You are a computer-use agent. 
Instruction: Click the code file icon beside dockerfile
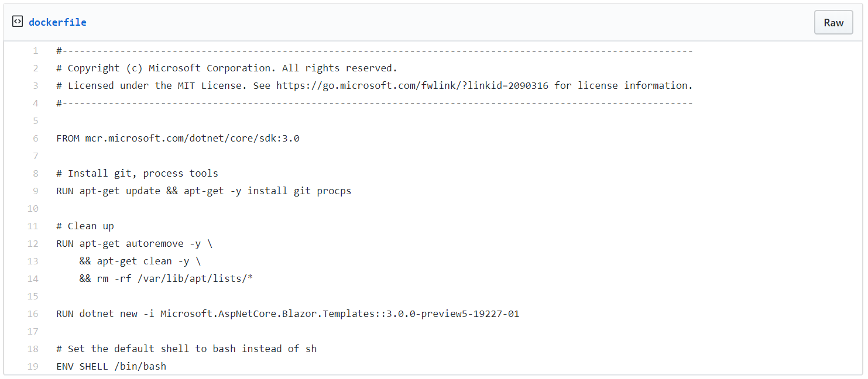18,20
